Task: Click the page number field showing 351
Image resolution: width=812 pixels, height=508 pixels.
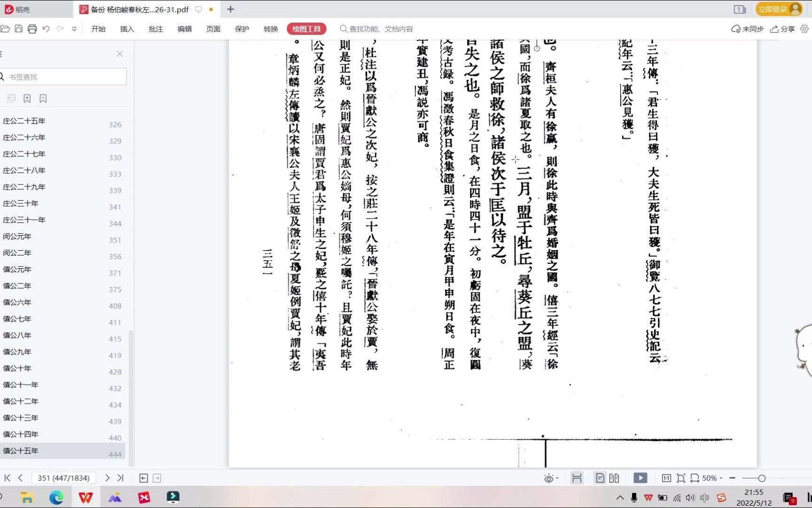Action: (x=63, y=478)
